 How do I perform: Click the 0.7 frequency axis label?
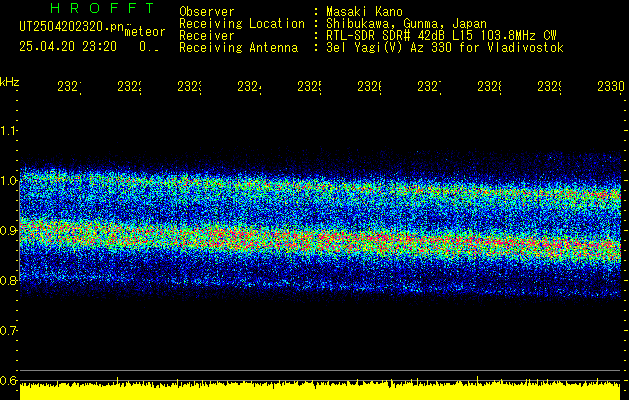pyautogui.click(x=8, y=331)
